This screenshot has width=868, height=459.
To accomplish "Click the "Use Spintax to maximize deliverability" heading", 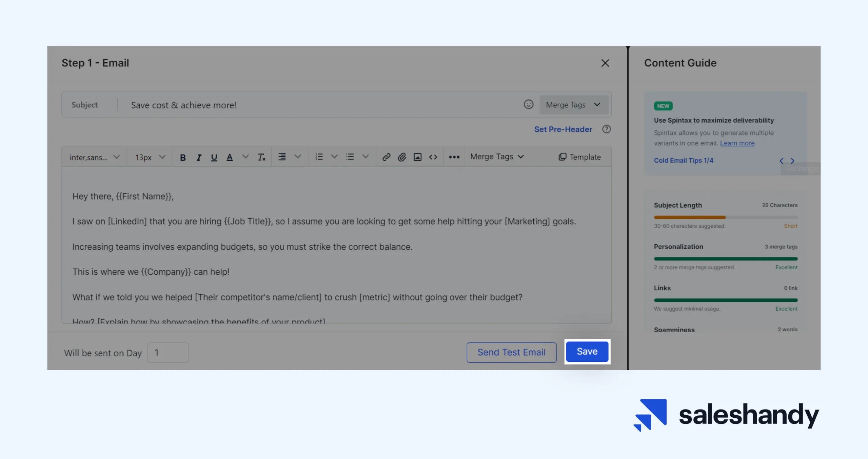I will click(714, 120).
